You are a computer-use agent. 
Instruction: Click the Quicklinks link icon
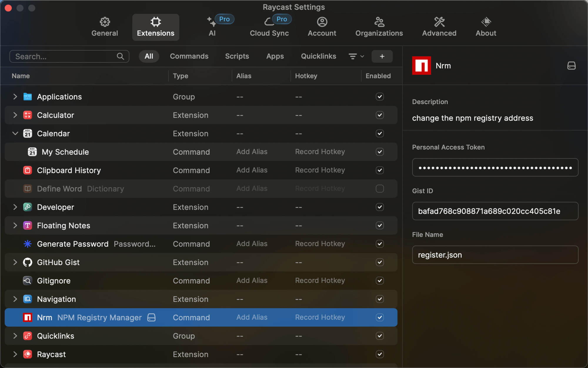[28, 336]
